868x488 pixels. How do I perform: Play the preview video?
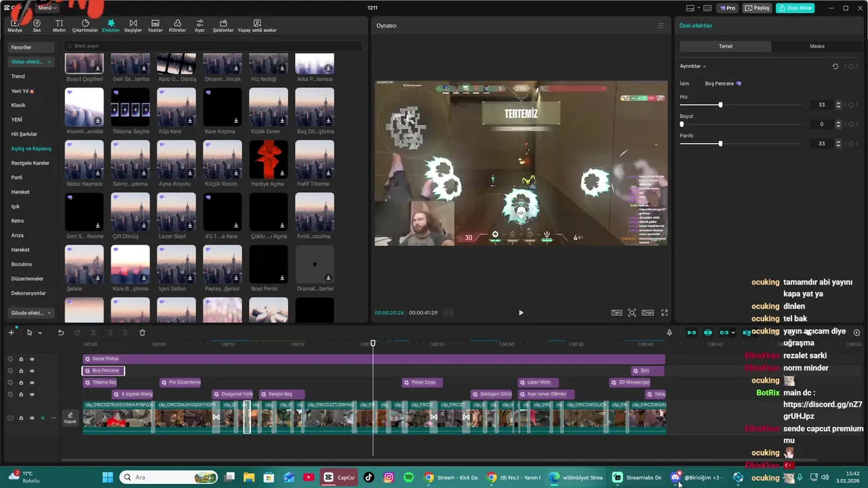coord(521,312)
